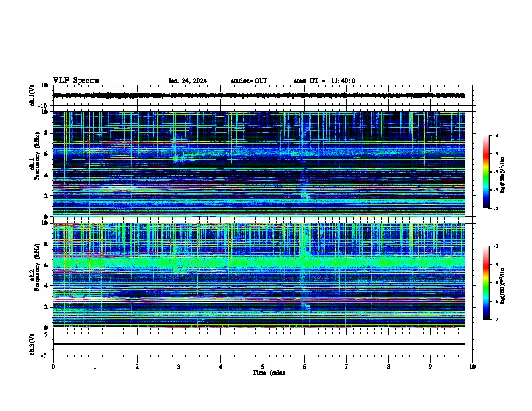The image size is (532, 411).
Task: Click the ch.1 frequency-axis tick label '4'
Action: (47, 175)
